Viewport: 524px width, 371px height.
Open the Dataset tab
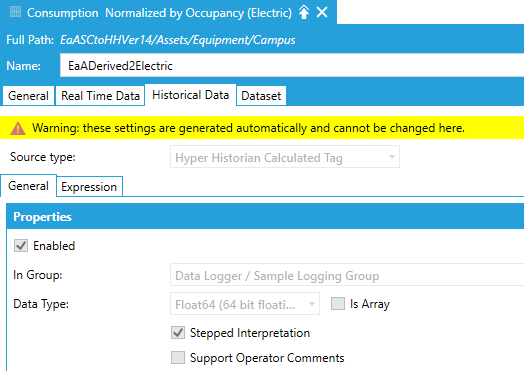click(x=261, y=96)
